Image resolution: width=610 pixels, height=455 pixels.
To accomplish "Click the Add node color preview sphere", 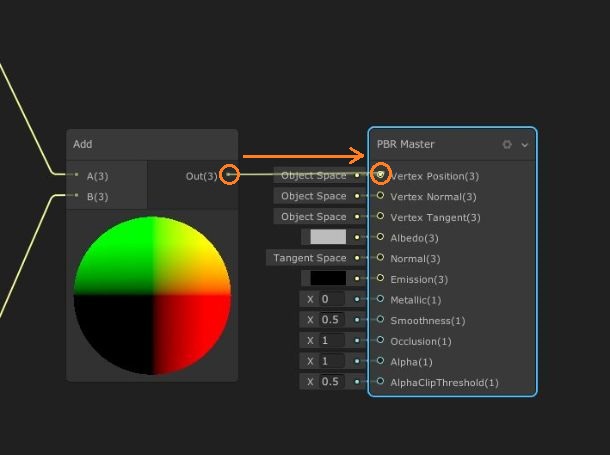I will tap(152, 296).
